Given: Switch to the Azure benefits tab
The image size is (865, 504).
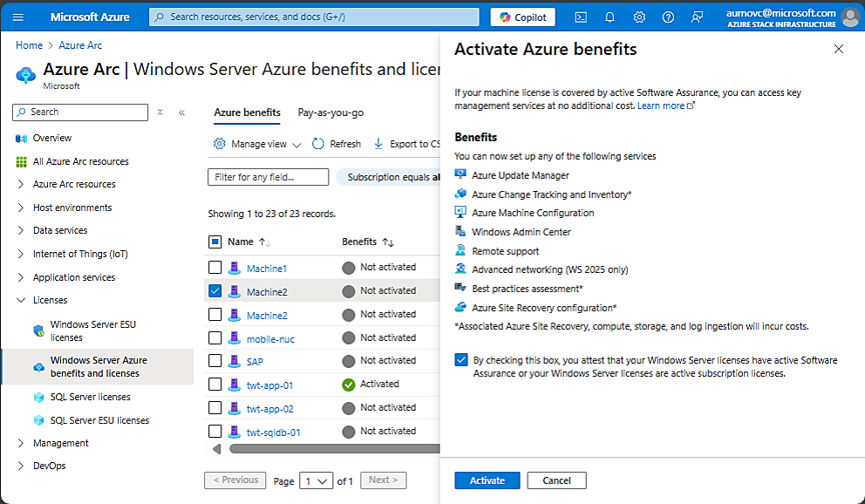Looking at the screenshot, I should pos(247,112).
